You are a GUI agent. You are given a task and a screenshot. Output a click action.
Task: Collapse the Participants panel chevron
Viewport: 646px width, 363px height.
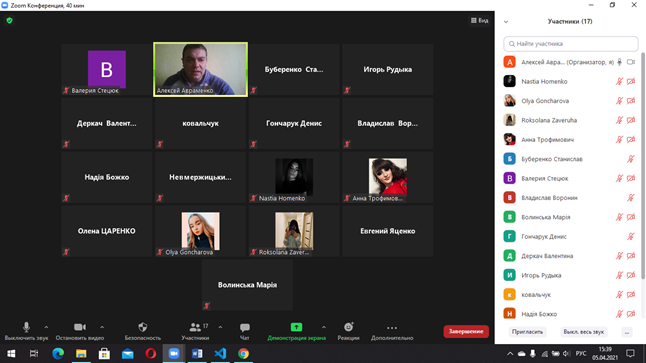point(506,22)
